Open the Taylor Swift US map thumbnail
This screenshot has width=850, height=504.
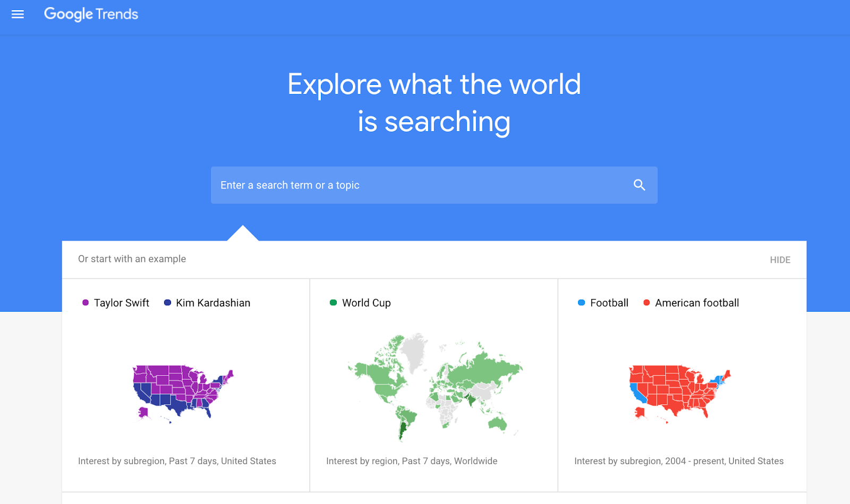tap(182, 392)
